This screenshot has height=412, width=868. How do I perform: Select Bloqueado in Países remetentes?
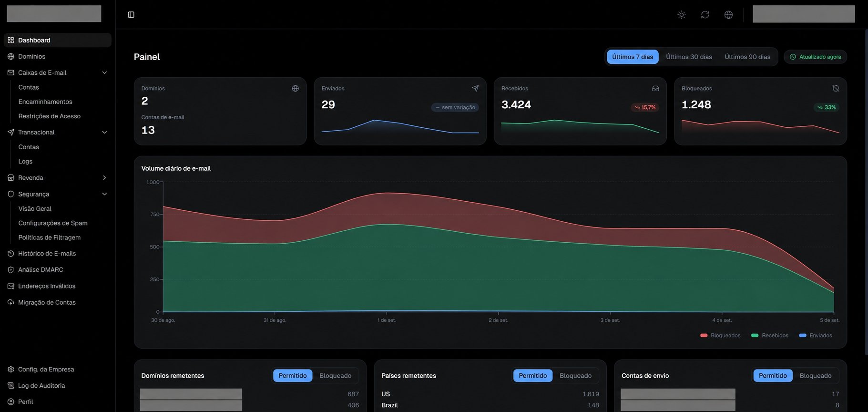pyautogui.click(x=575, y=376)
